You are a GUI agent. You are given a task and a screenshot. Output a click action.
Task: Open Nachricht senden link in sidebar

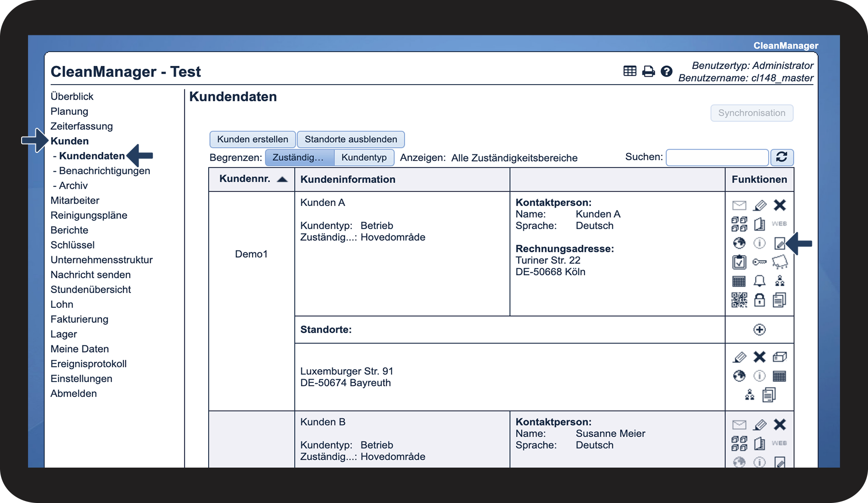(x=90, y=274)
